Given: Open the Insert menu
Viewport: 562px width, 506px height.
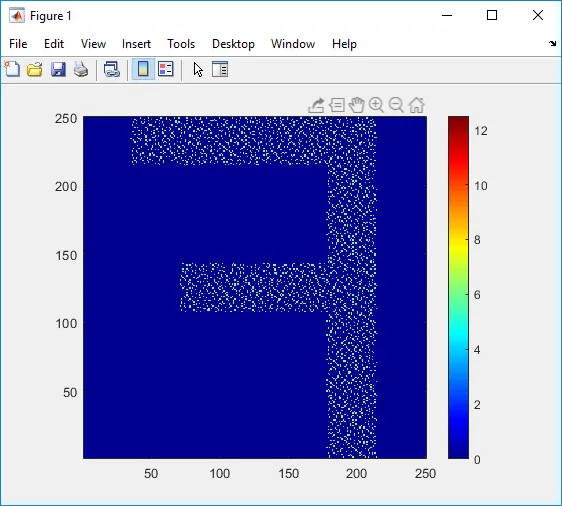Looking at the screenshot, I should 136,44.
